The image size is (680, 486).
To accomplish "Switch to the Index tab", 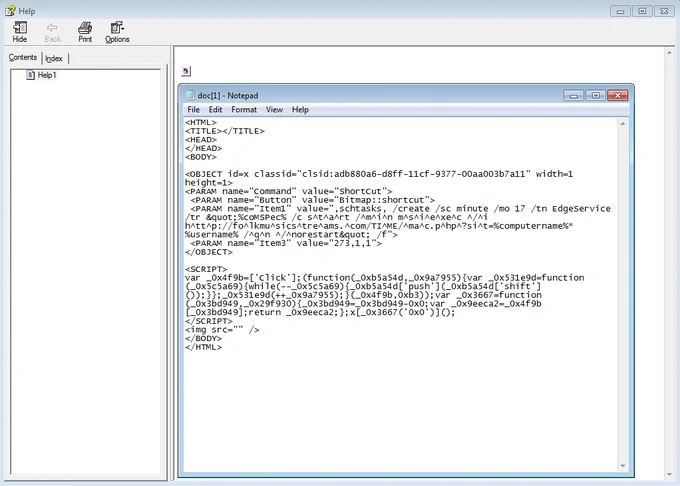I will (54, 58).
